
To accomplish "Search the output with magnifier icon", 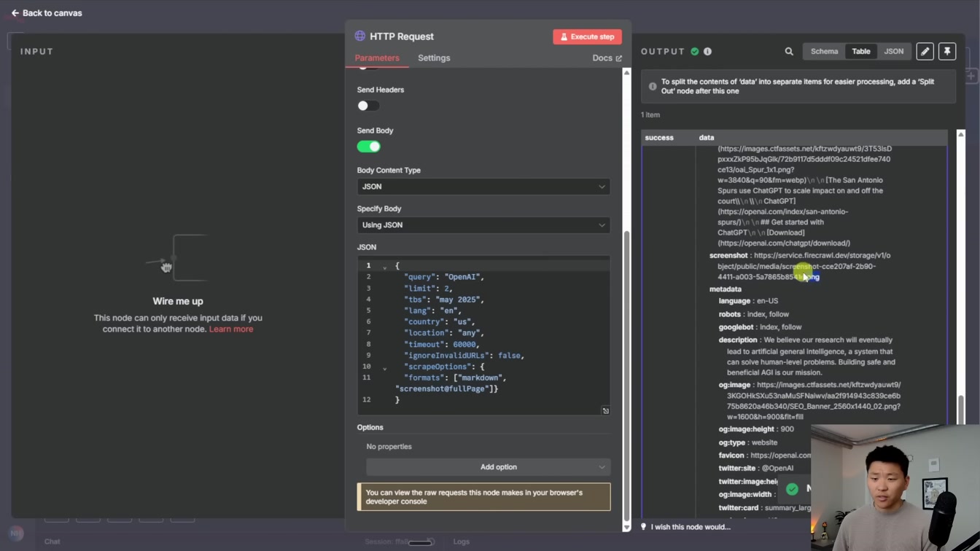I will pos(789,52).
